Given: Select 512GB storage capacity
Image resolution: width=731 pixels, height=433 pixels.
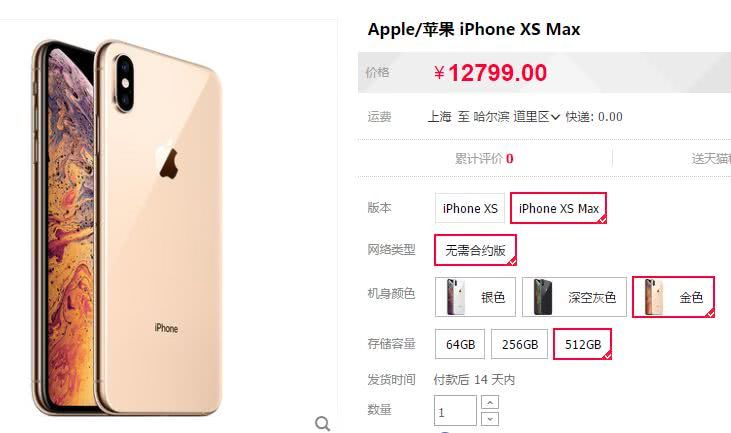Looking at the screenshot, I should [x=582, y=344].
